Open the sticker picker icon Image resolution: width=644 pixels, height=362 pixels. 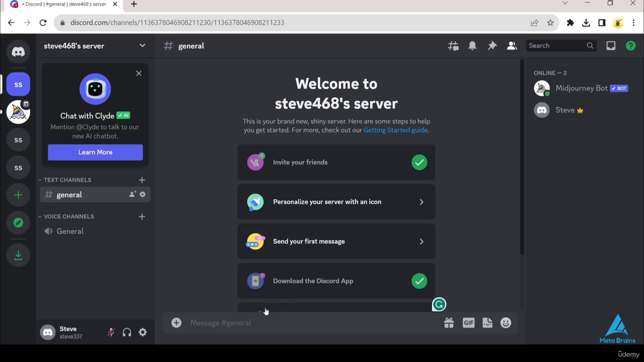(487, 323)
